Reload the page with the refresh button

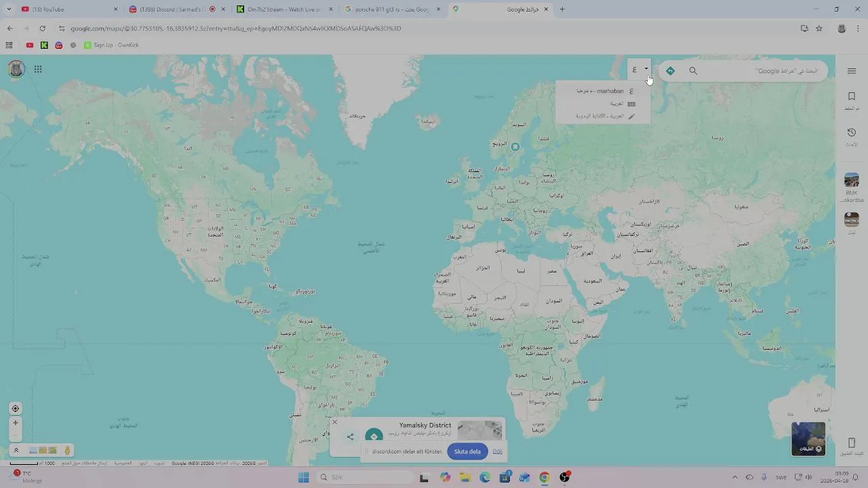click(x=42, y=28)
